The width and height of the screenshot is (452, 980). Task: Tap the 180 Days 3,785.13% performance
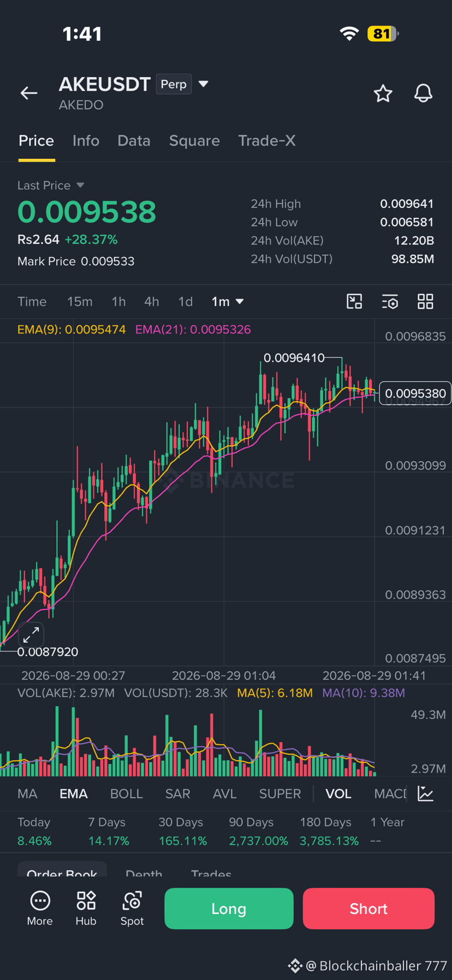[329, 832]
